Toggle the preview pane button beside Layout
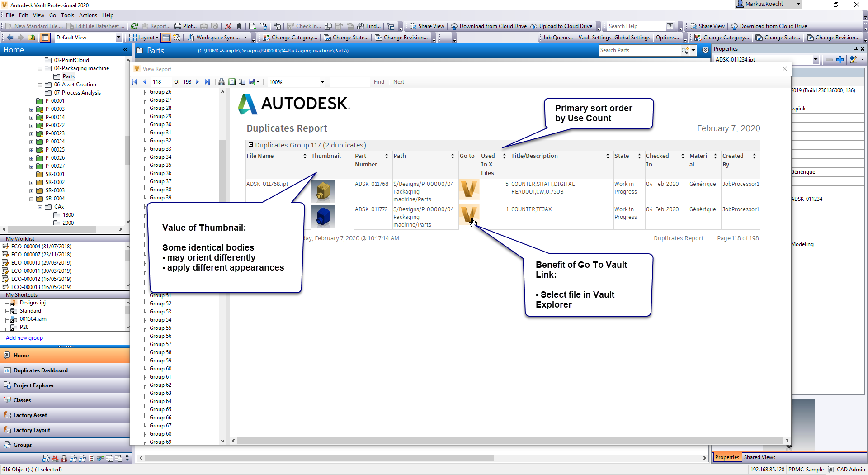This screenshot has height=475, width=868. 166,38
